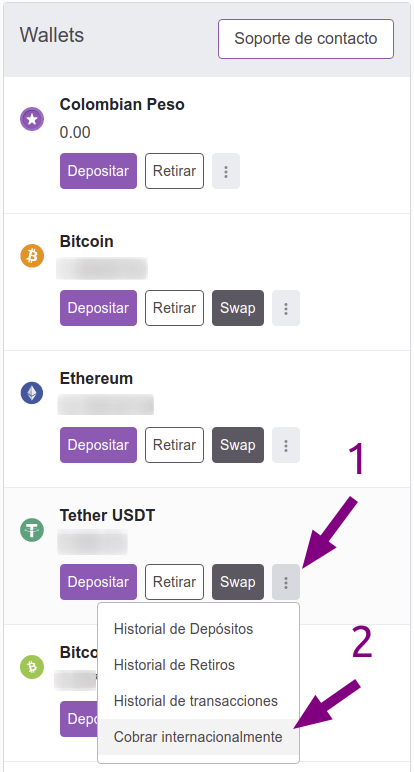Click the Soporte de contacto button
The height and width of the screenshot is (772, 414).
(x=306, y=38)
